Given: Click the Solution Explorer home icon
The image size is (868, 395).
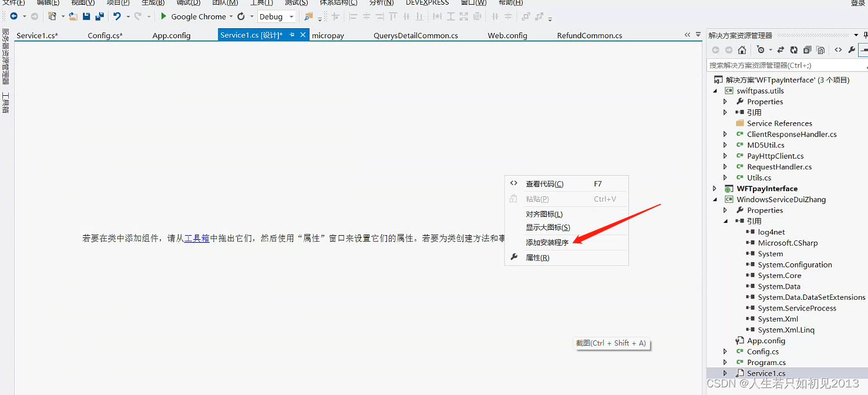Looking at the screenshot, I should (x=742, y=49).
